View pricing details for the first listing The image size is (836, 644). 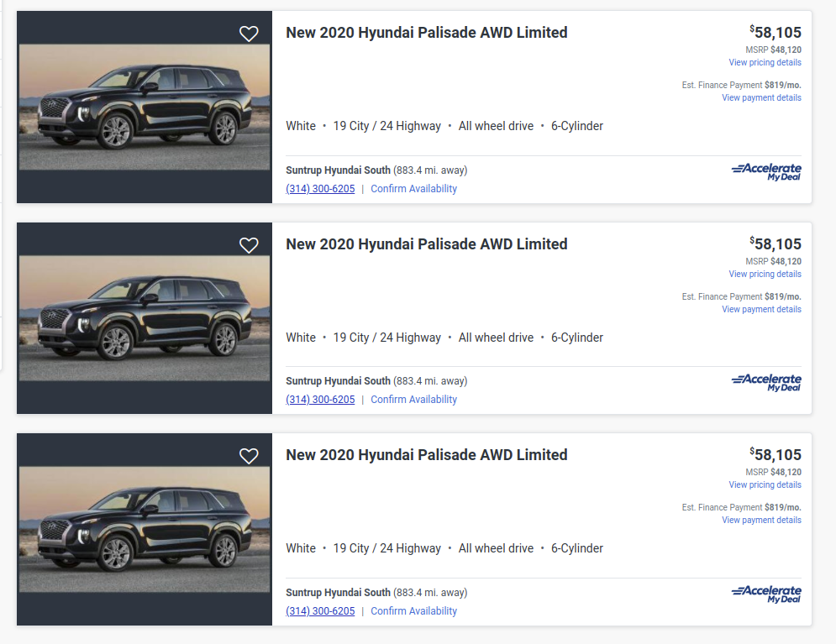pos(765,63)
